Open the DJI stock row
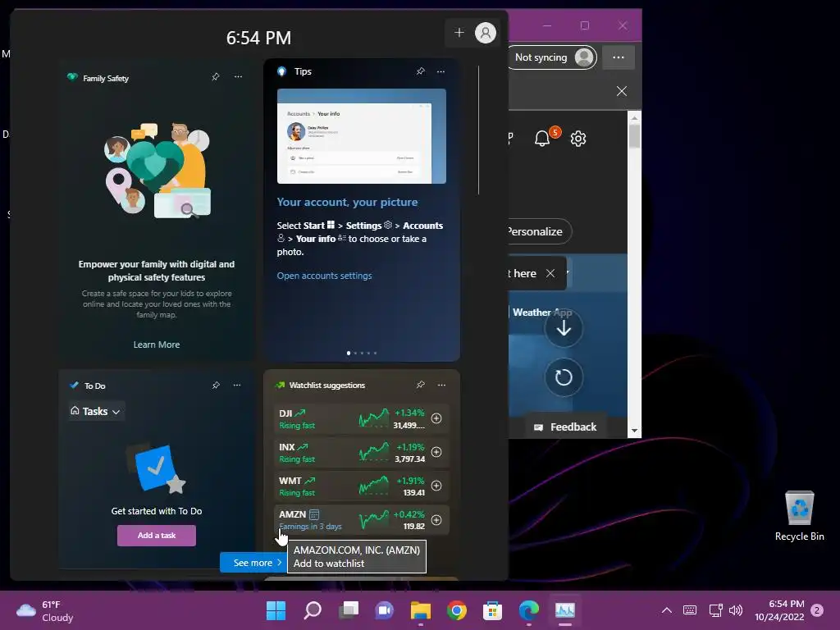Screen dimensions: 840x630 [362, 418]
